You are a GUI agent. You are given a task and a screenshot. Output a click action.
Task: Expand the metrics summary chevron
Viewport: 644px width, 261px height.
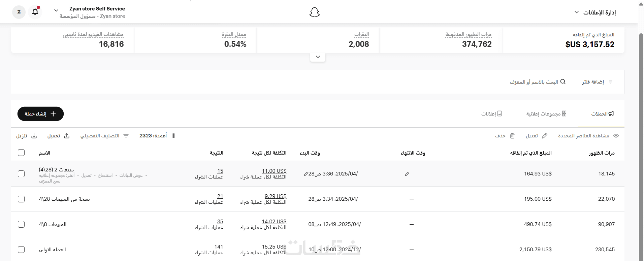[318, 57]
